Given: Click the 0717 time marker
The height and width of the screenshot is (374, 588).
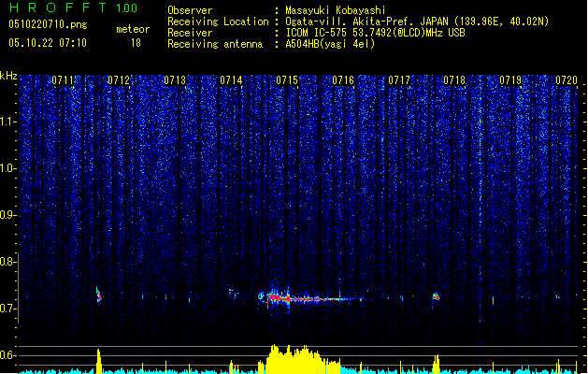Looking at the screenshot, I should (x=399, y=80).
